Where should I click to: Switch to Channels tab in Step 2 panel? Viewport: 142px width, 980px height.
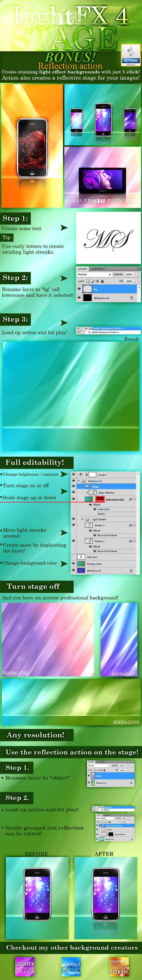click(98, 269)
